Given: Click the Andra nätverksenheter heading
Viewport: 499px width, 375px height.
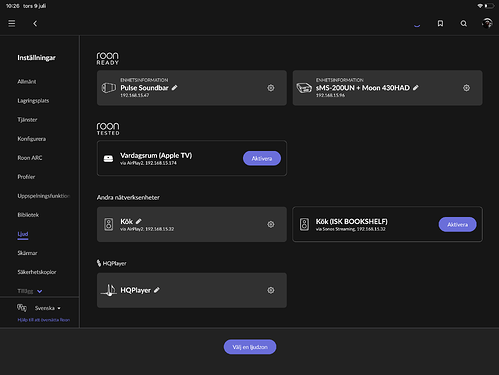Looking at the screenshot, I should (x=128, y=197).
